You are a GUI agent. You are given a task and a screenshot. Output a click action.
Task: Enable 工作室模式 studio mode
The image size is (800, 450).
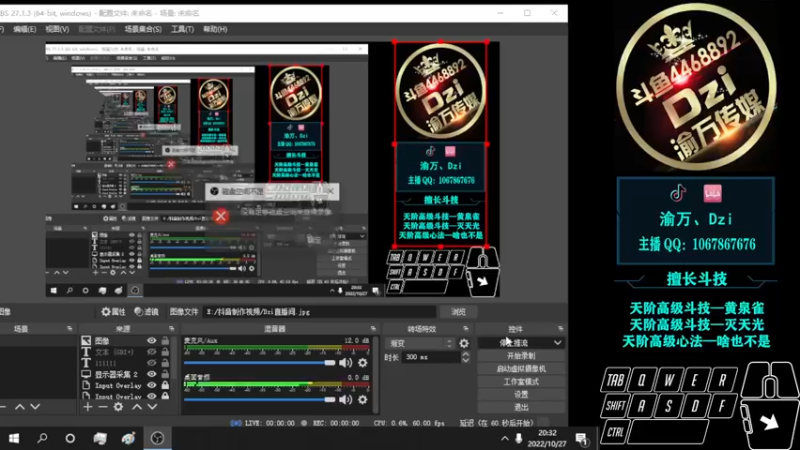click(521, 382)
